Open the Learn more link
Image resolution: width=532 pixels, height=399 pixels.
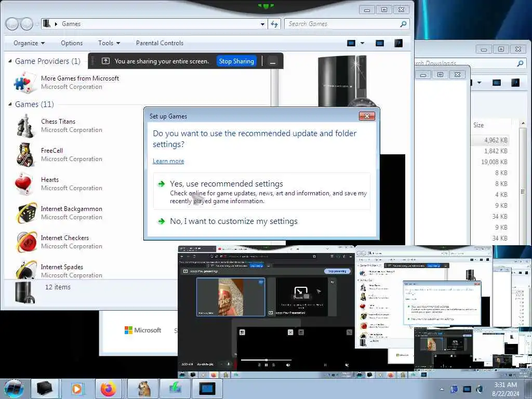168,161
